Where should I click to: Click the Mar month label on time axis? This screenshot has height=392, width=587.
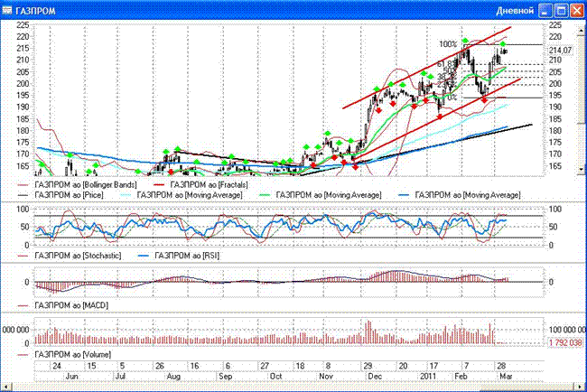click(506, 376)
